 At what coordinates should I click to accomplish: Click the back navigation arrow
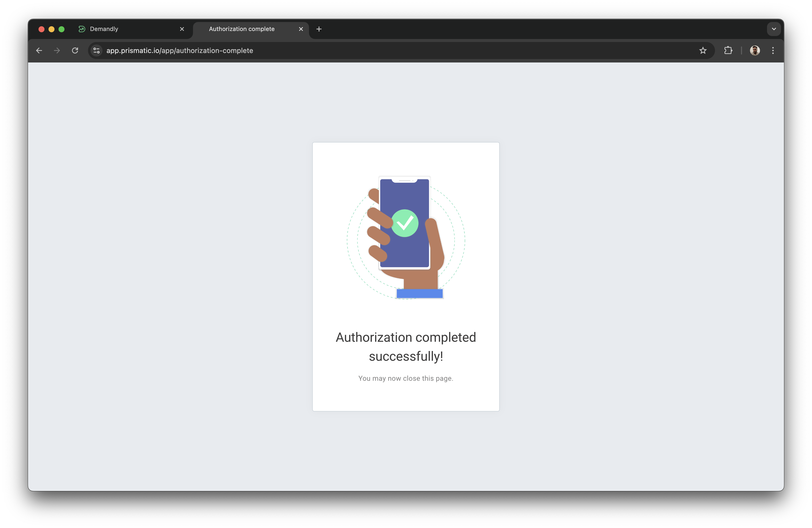coord(39,50)
